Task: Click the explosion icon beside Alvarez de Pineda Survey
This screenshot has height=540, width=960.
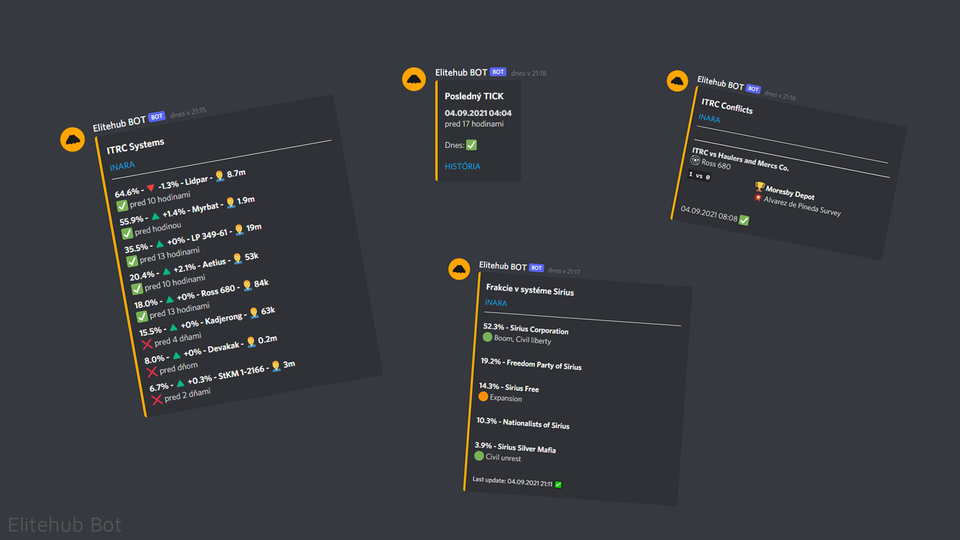Action: point(758,198)
